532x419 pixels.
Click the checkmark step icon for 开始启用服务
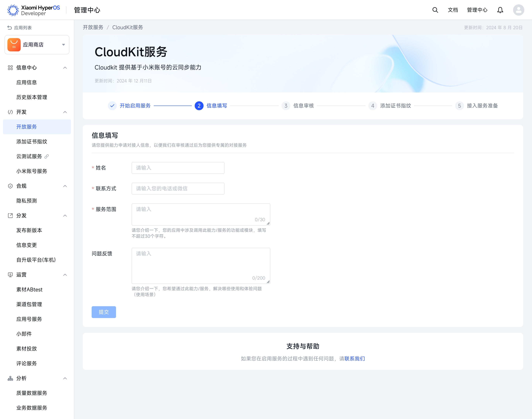(x=112, y=106)
